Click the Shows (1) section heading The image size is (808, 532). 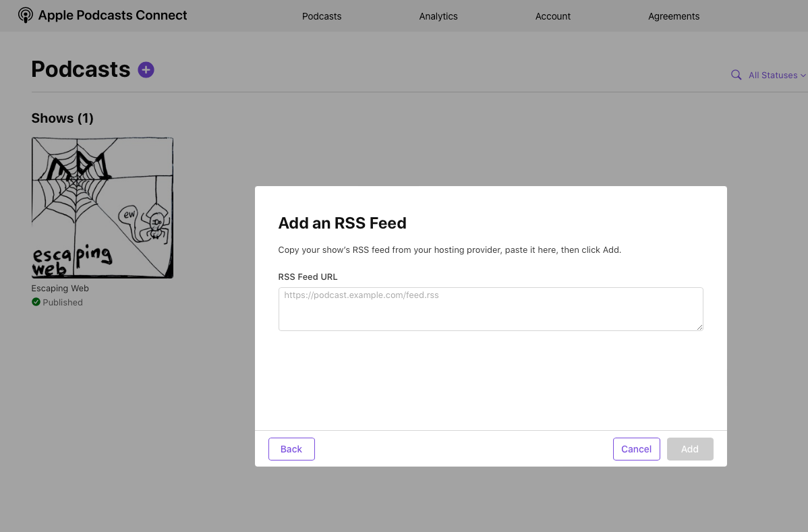point(62,119)
